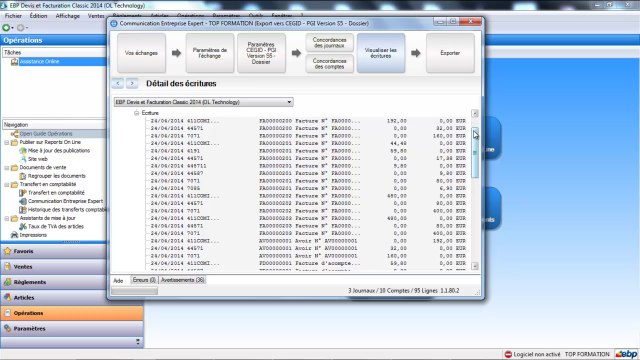Open the Impressions printer icon

pyautogui.click(x=14, y=235)
